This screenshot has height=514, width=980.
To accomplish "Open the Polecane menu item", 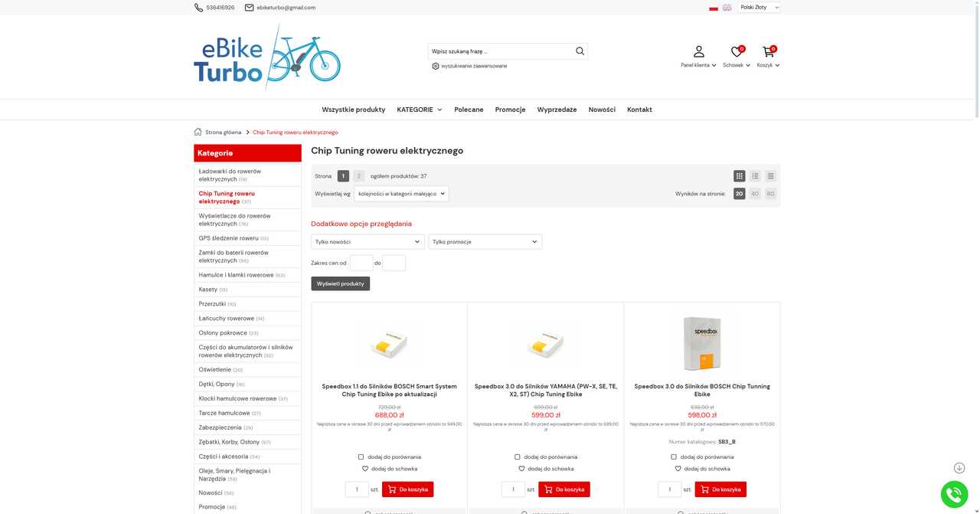I will [469, 110].
